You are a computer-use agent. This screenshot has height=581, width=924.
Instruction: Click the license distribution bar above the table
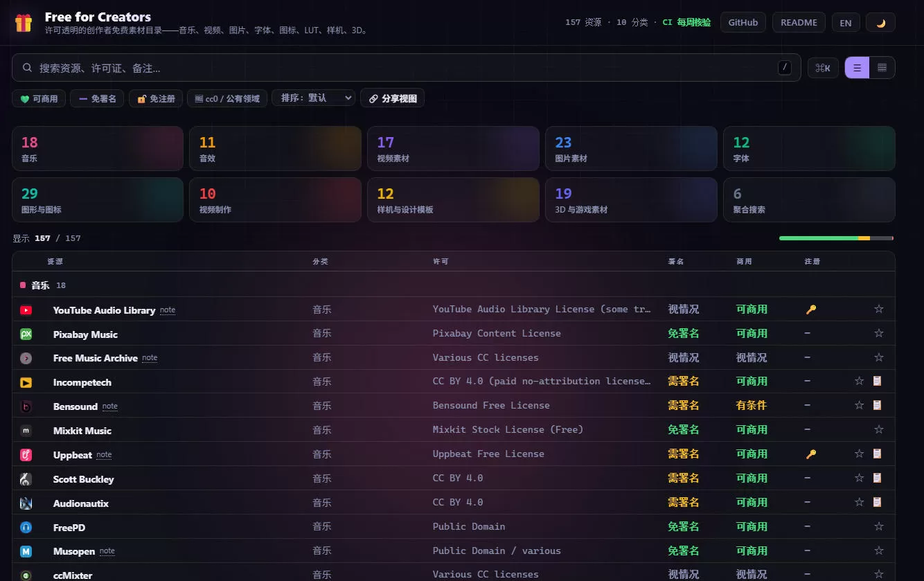pyautogui.click(x=836, y=238)
